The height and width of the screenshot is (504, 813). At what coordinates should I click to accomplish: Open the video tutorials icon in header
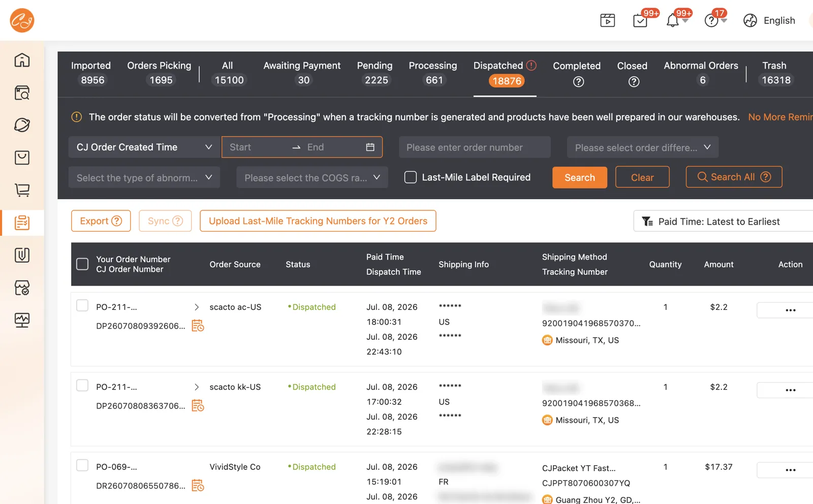607,20
